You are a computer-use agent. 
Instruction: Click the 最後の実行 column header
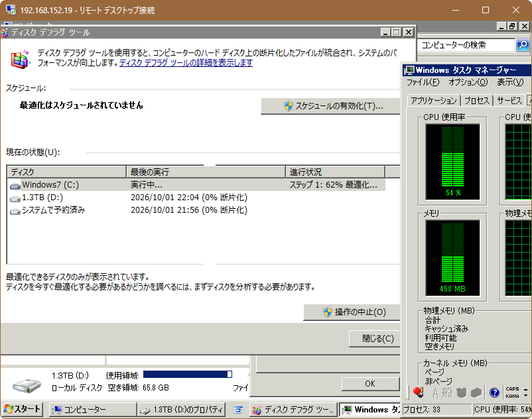[206, 172]
